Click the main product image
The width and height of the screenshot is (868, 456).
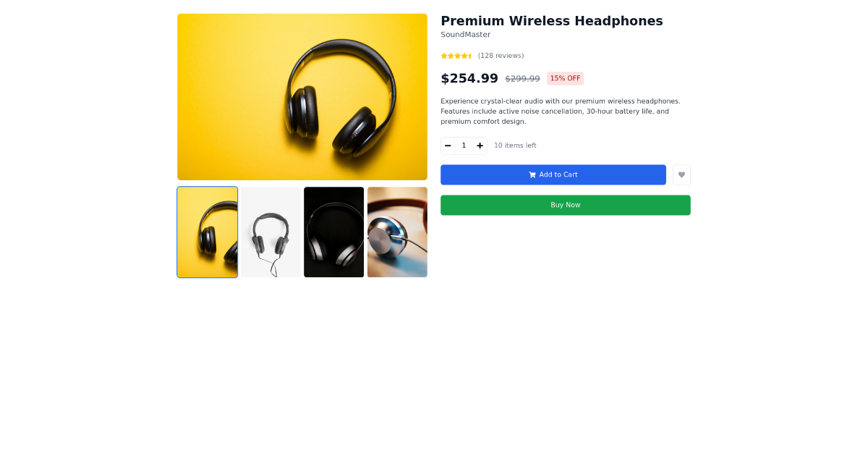[x=302, y=96]
